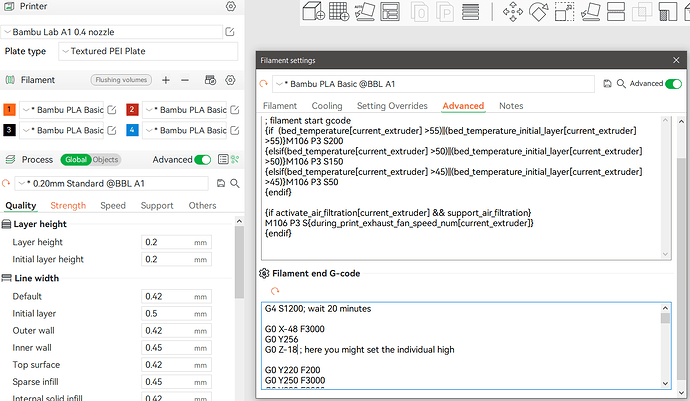Screen dimensions: 690x401
Task: Add a filament with plus icon
Action: 165,80
